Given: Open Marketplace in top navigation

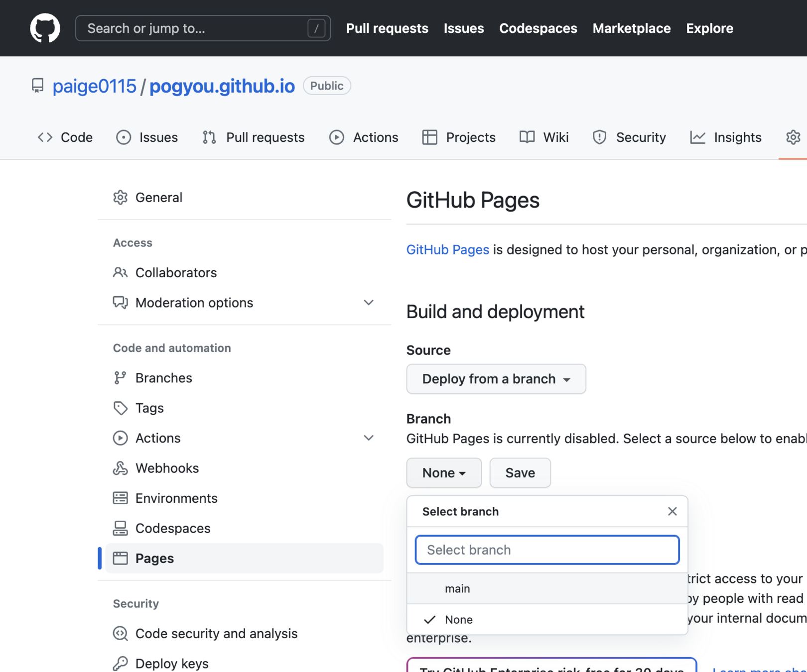Looking at the screenshot, I should pos(632,28).
